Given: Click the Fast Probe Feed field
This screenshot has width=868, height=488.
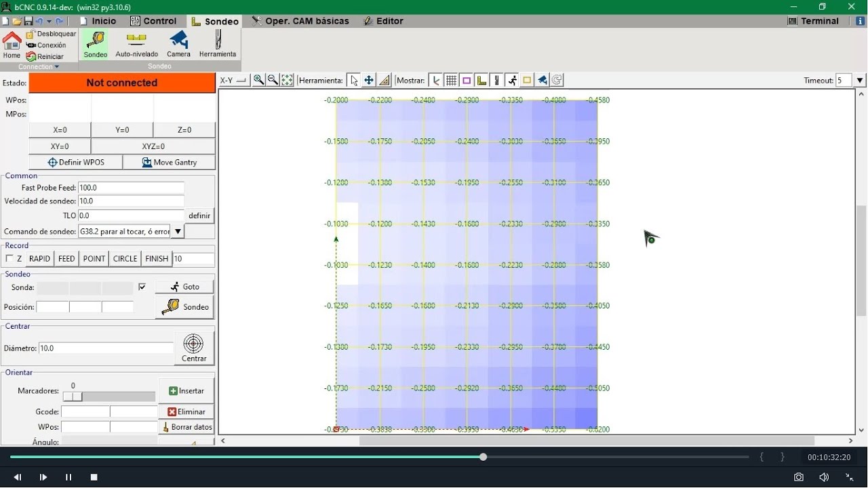Looking at the screenshot, I should click(132, 188).
